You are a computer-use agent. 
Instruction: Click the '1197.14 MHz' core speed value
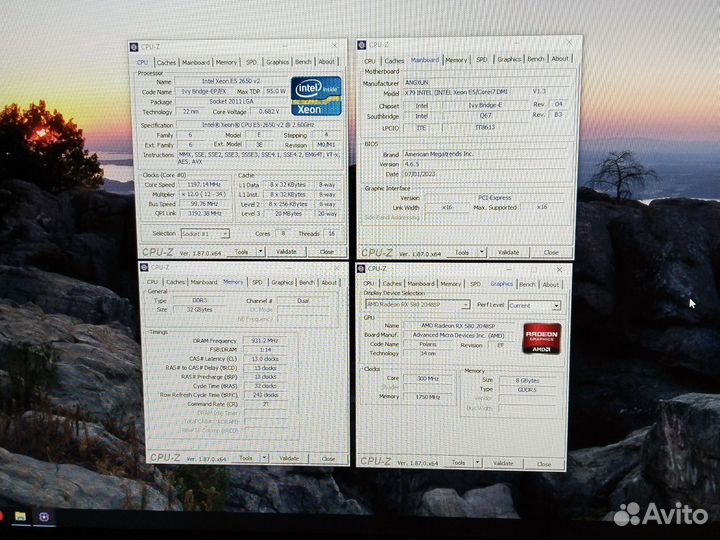203,185
